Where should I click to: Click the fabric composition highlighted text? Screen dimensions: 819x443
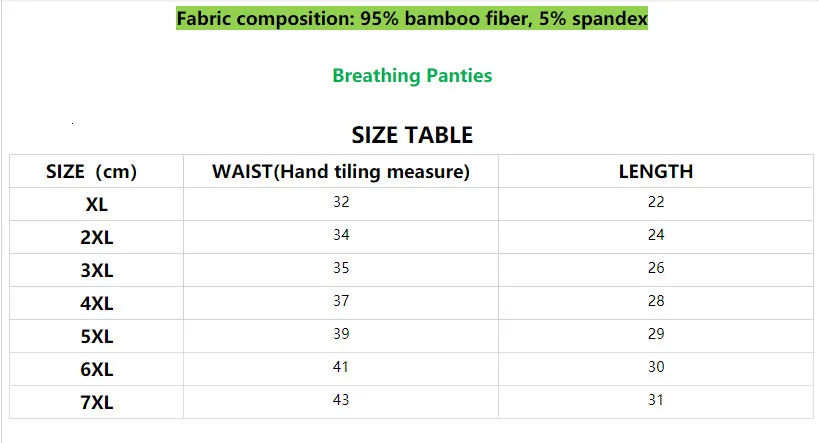click(412, 19)
